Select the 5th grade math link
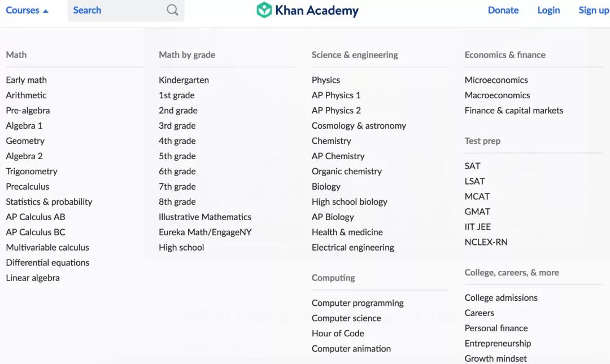Screen dimensions: 610x364 177,156
